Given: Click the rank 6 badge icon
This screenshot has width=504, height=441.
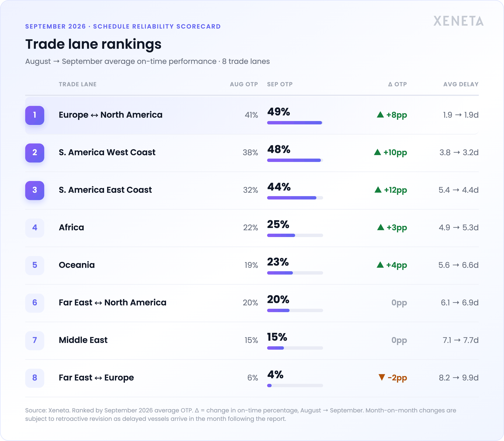Looking at the screenshot, I should coord(35,303).
